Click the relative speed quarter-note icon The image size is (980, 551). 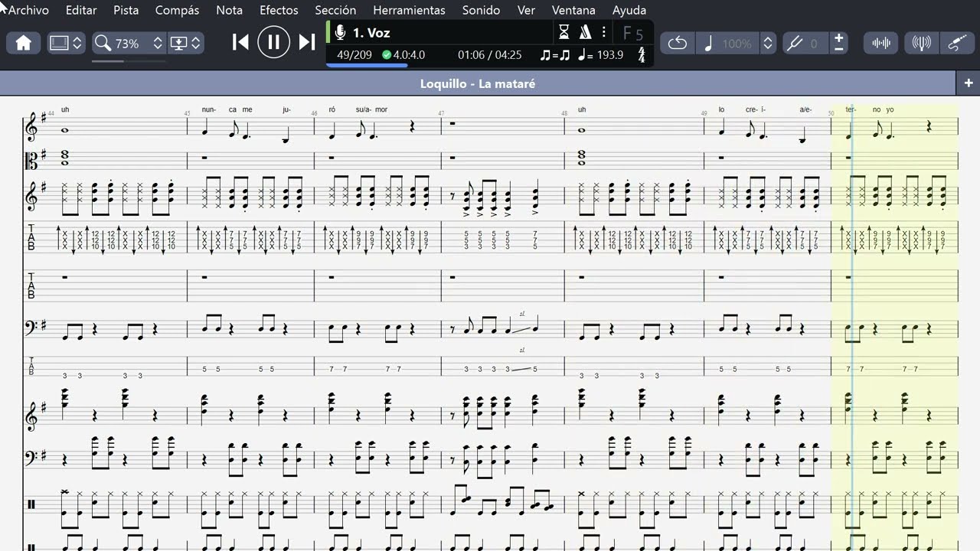pyautogui.click(x=708, y=44)
